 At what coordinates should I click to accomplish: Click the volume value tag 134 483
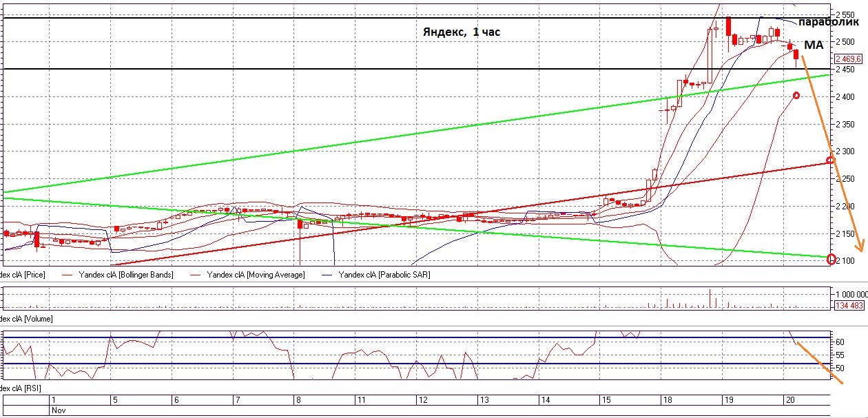click(x=849, y=305)
